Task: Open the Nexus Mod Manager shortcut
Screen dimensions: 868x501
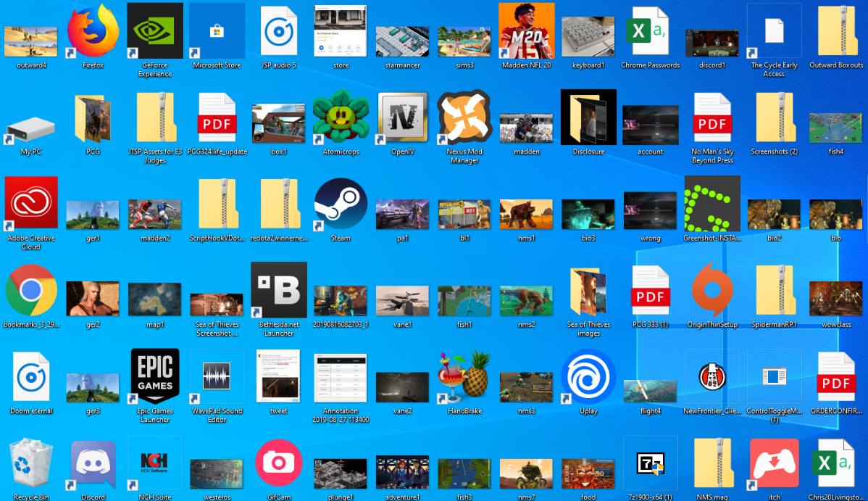Action: click(x=464, y=118)
